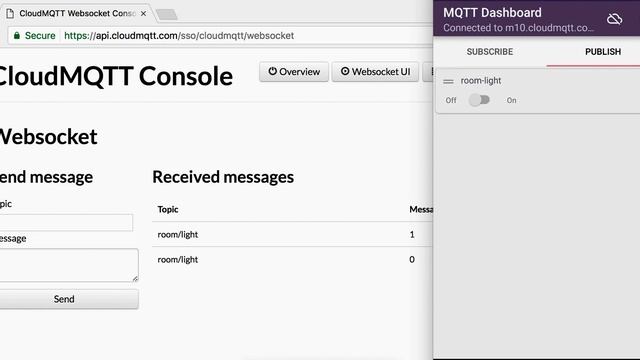
Task: Close the CloudMQTT Websocket Console tab
Action: pyautogui.click(x=143, y=13)
